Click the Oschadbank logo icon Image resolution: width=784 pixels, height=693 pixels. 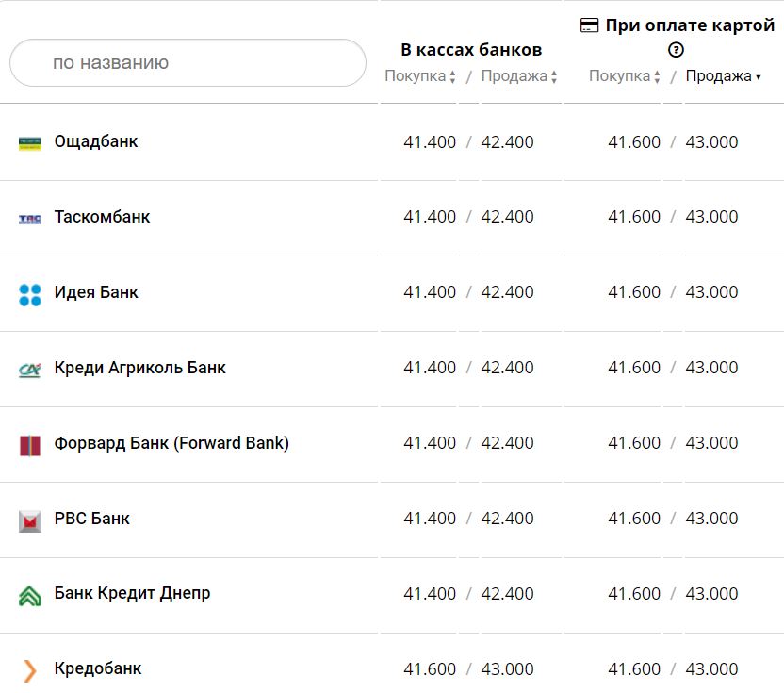pos(30,143)
